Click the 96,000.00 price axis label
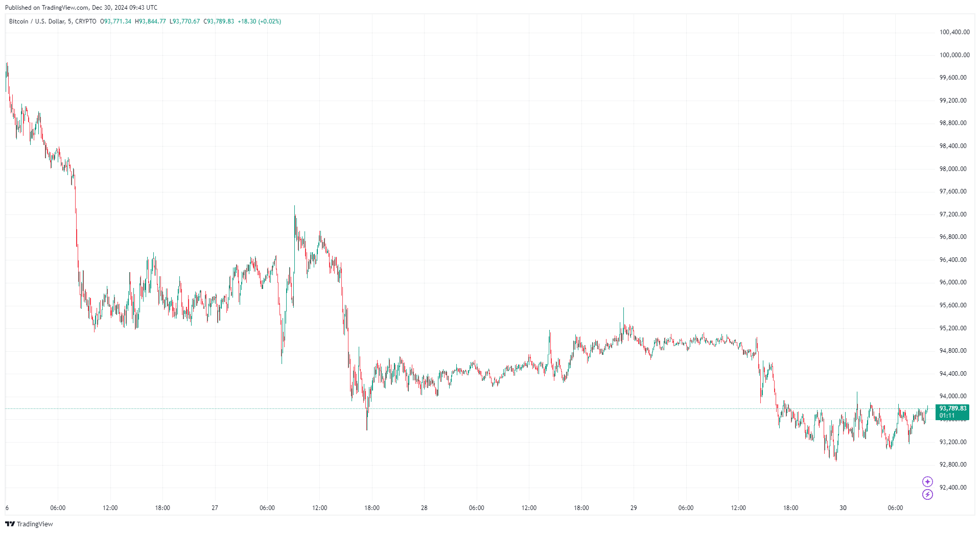This screenshot has width=980, height=533. click(953, 282)
